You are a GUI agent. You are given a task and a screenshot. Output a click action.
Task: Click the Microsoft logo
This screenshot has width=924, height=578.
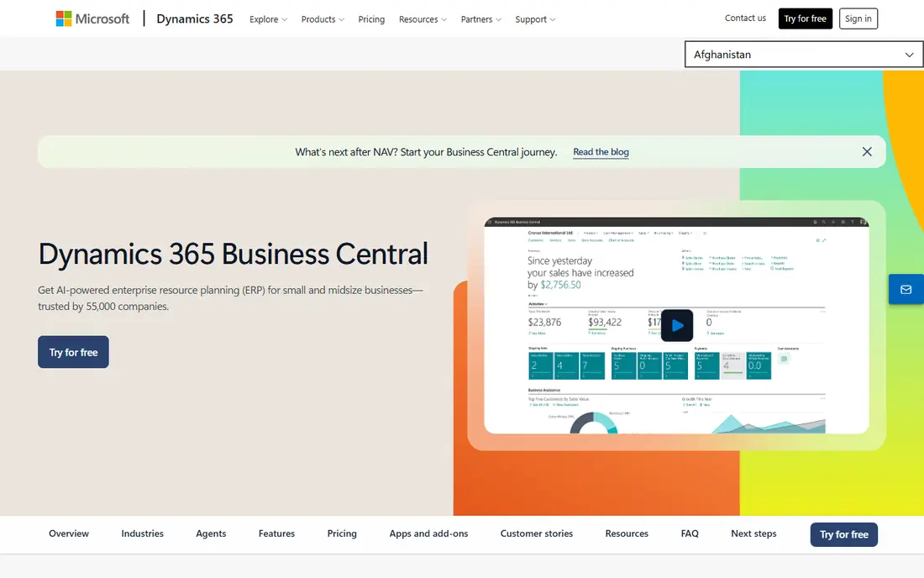(92, 18)
